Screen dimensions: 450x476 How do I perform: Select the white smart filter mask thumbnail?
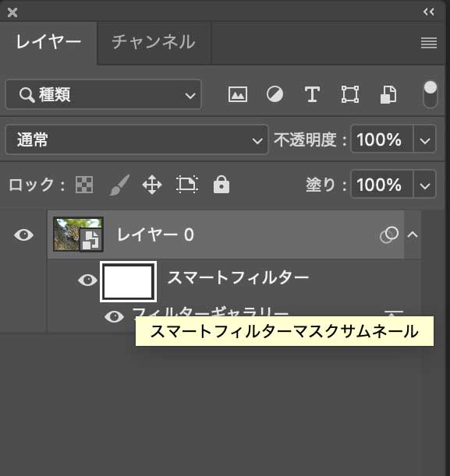point(128,281)
